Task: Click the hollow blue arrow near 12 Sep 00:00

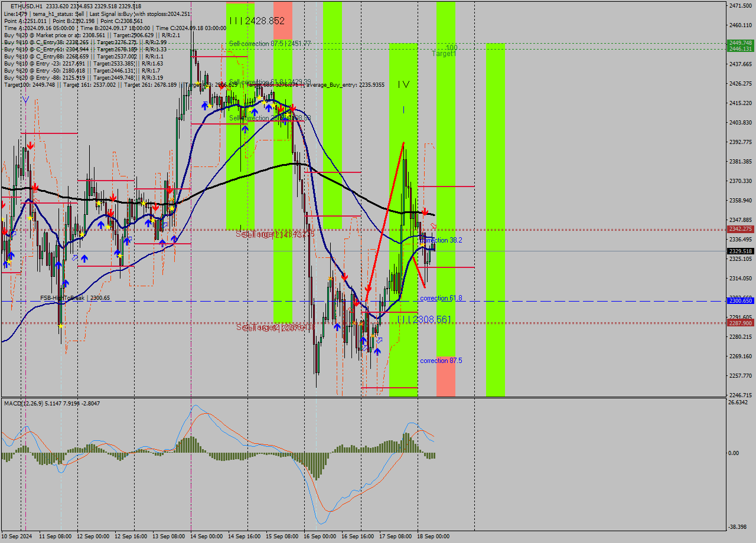Action: [75, 257]
